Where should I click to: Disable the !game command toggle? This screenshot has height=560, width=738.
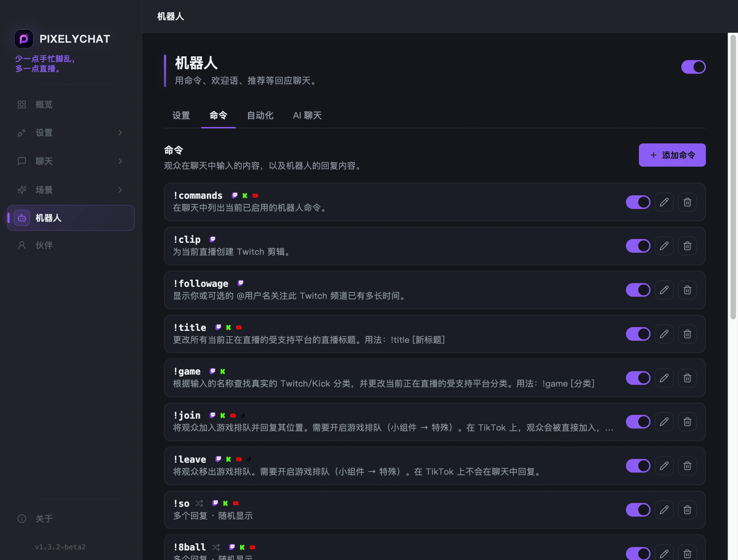638,378
